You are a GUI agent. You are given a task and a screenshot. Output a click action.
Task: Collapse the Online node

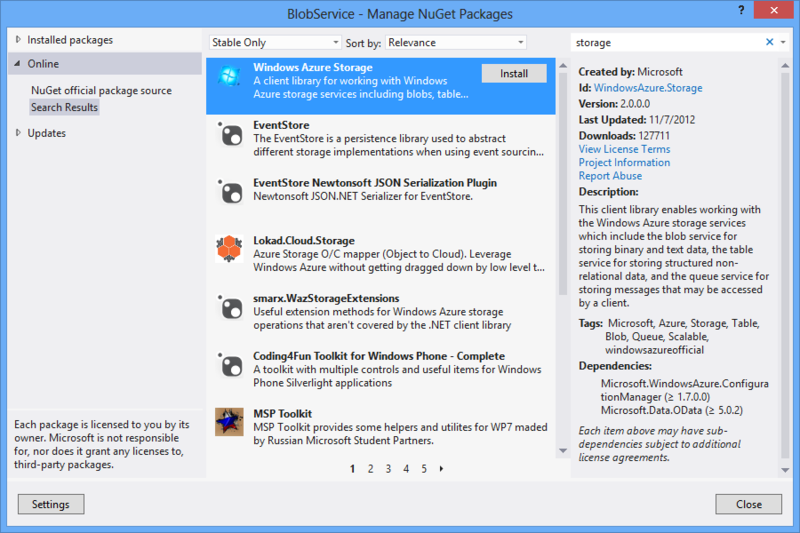tap(18, 64)
